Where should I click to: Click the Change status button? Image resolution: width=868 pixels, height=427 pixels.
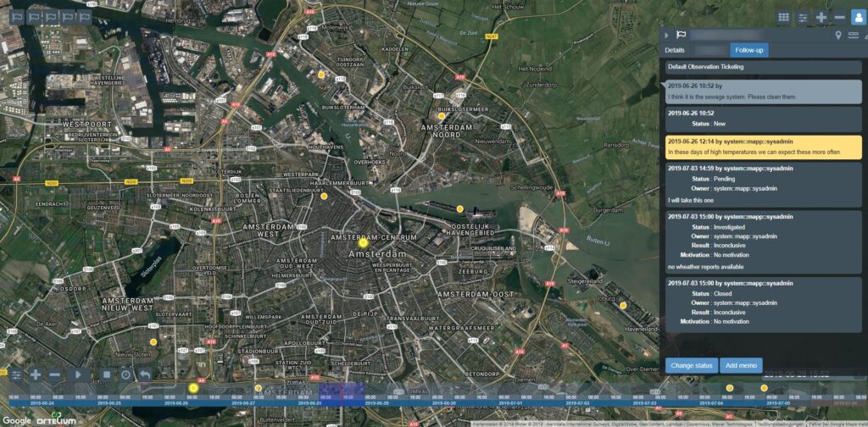(x=691, y=366)
